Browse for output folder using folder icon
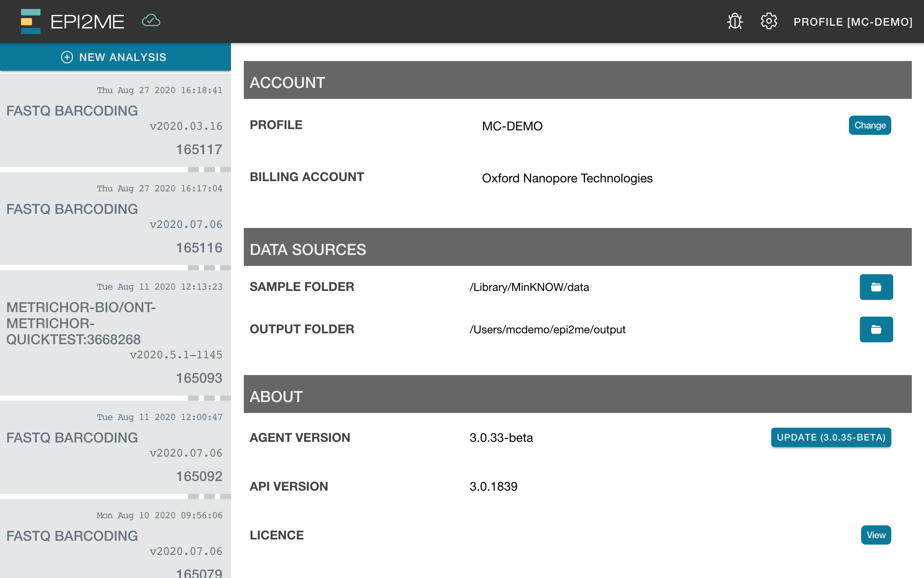The height and width of the screenshot is (578, 924). pos(876,329)
